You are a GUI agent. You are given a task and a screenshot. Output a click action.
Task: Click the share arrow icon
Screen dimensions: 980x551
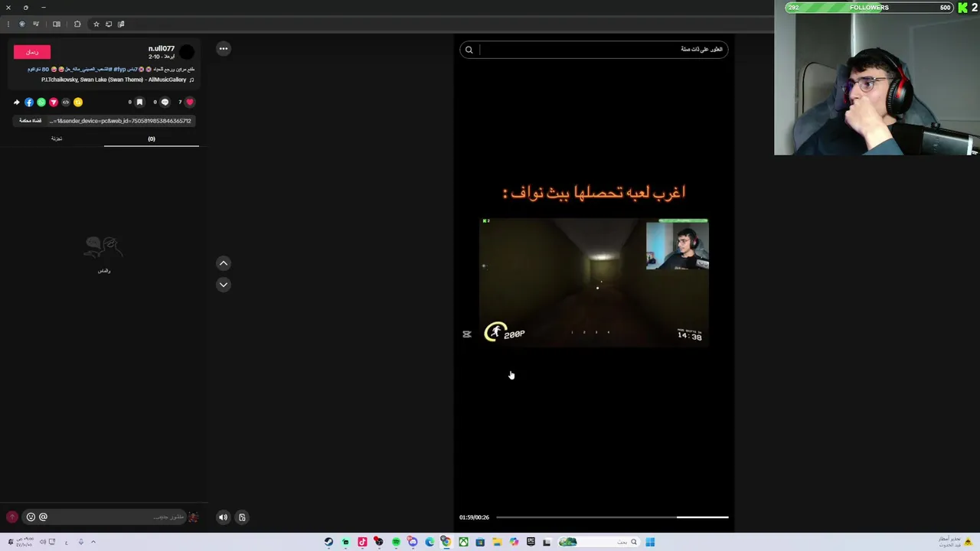coord(17,102)
